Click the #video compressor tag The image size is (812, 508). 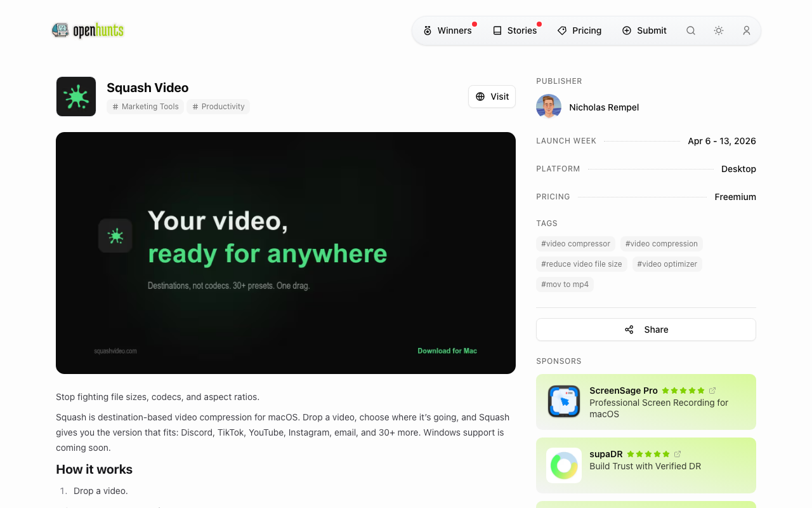click(575, 244)
